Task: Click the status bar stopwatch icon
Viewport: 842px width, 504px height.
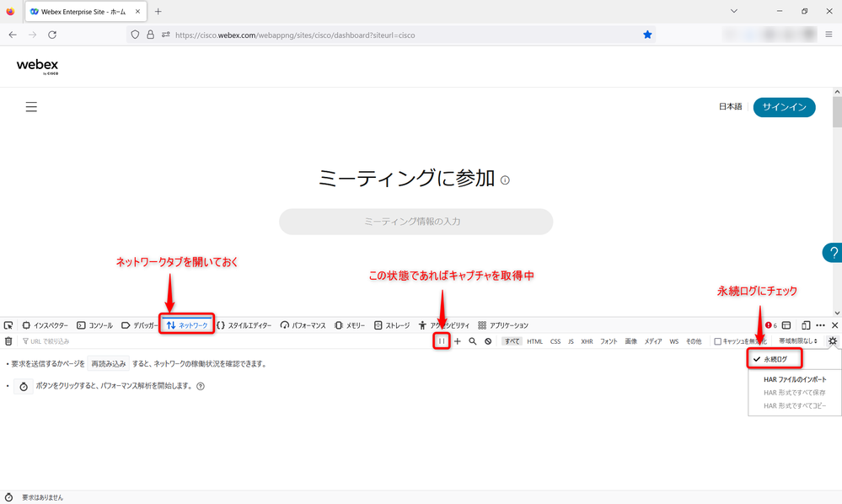Action: [8, 497]
